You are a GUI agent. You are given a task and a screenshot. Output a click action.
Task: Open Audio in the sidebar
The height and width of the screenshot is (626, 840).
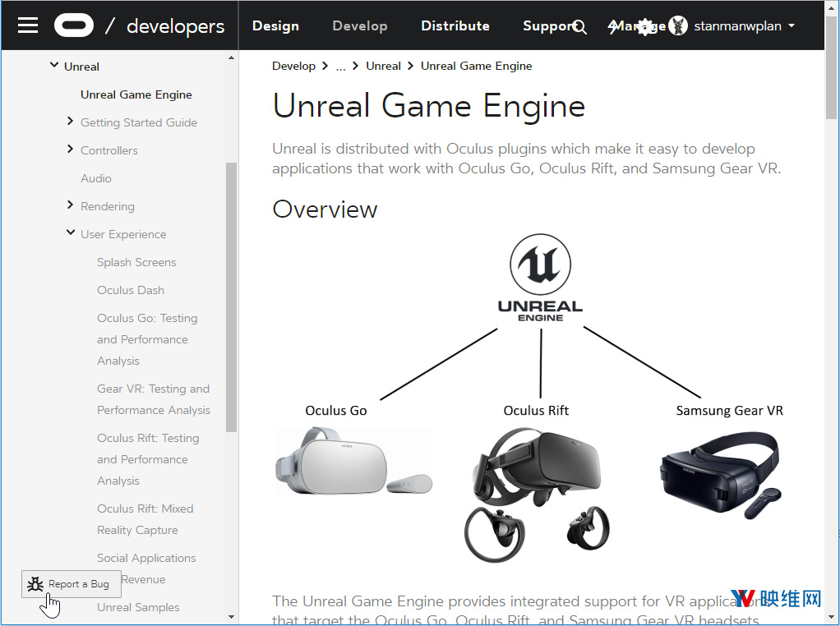(96, 178)
